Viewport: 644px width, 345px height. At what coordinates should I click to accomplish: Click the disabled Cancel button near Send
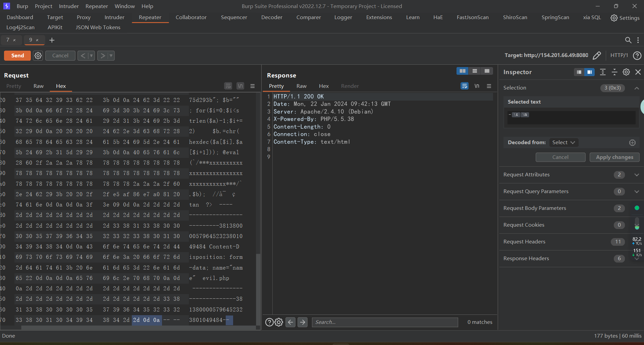click(x=60, y=56)
